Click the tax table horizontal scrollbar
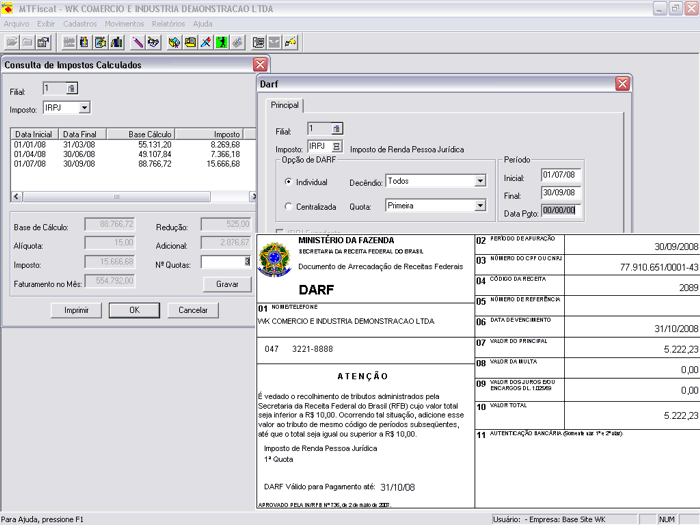700x525 pixels. 118,197
